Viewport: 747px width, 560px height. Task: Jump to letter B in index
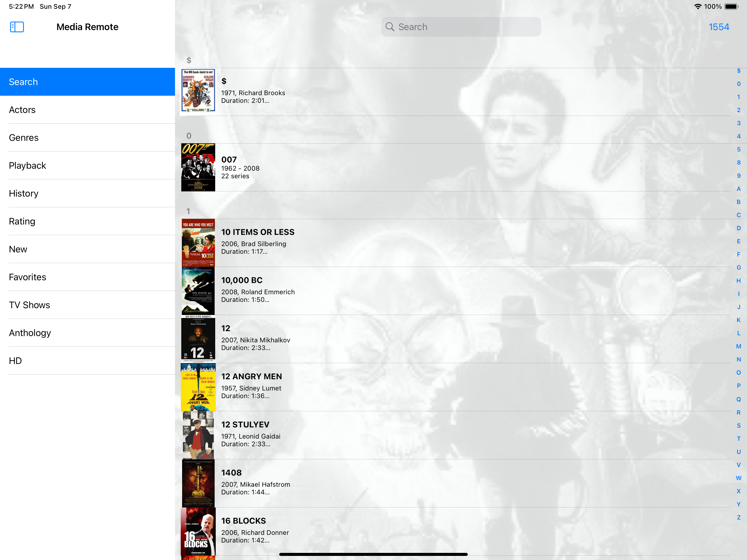(739, 202)
